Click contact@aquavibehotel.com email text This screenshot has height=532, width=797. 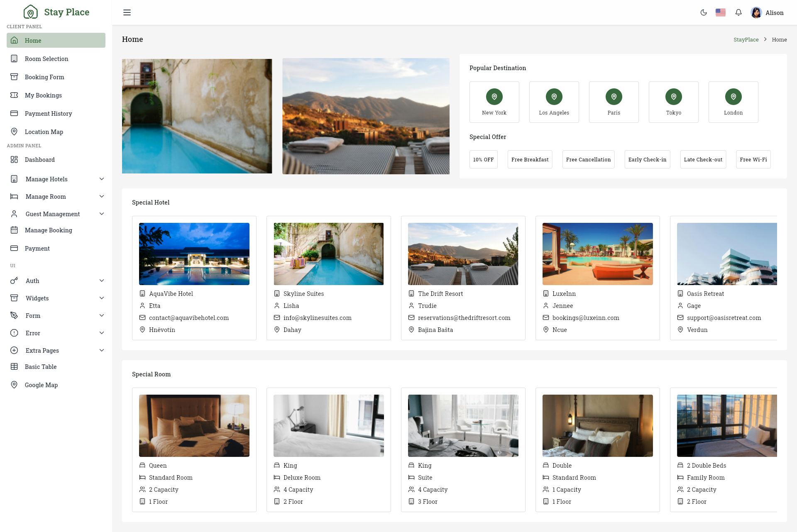(189, 317)
